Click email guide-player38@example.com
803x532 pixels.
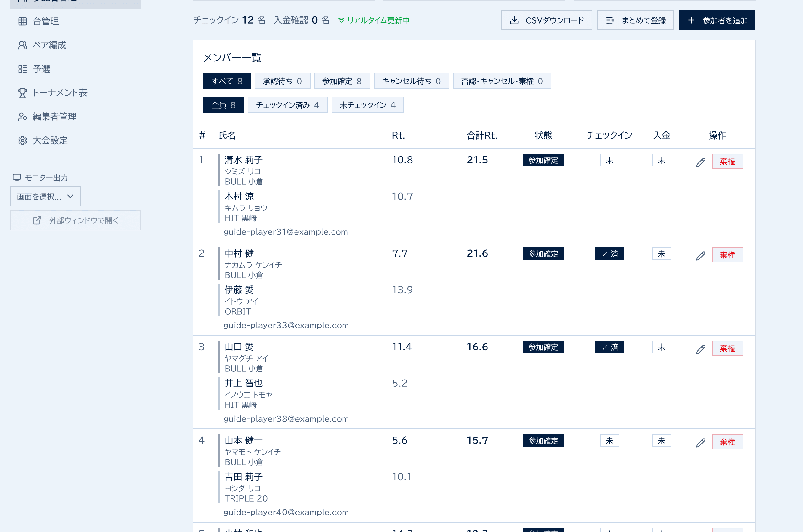(286, 419)
